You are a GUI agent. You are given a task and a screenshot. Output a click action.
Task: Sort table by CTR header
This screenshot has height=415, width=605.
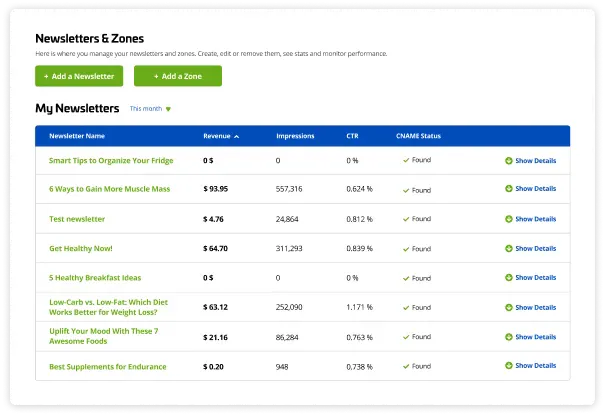pos(352,136)
